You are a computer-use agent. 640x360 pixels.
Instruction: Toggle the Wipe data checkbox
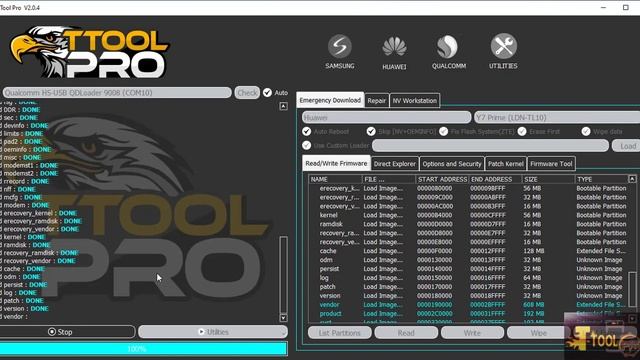pos(586,131)
